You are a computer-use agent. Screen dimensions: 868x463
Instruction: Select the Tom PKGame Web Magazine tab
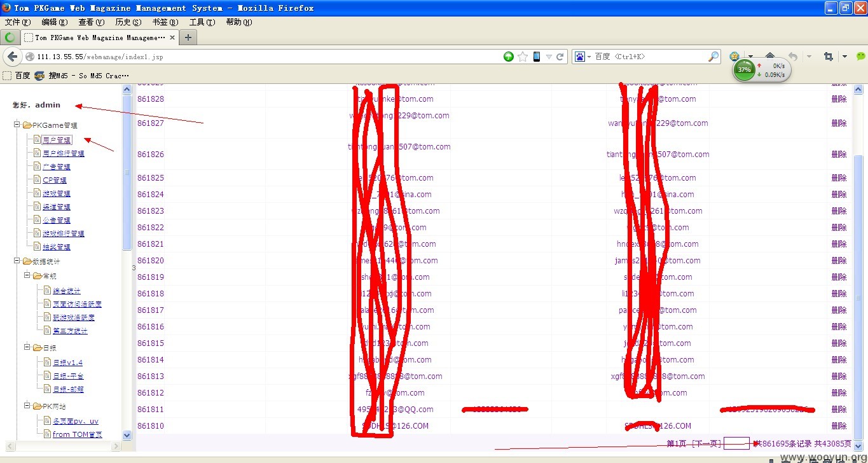click(100, 38)
